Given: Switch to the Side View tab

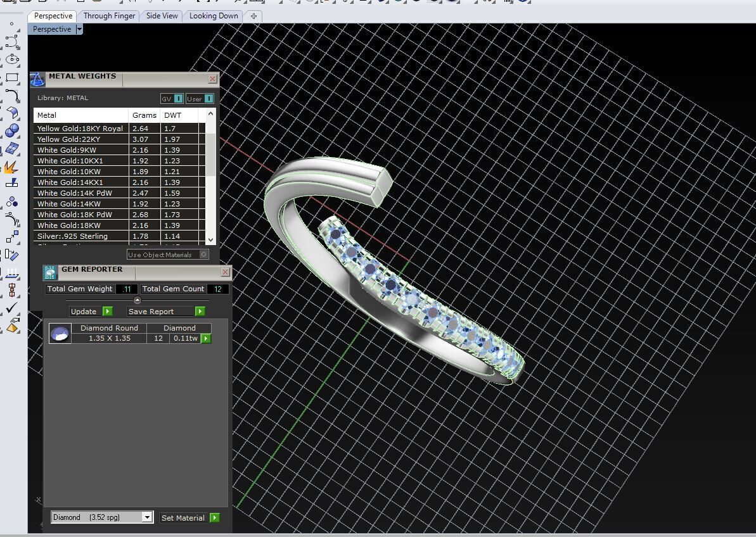Looking at the screenshot, I should (162, 16).
